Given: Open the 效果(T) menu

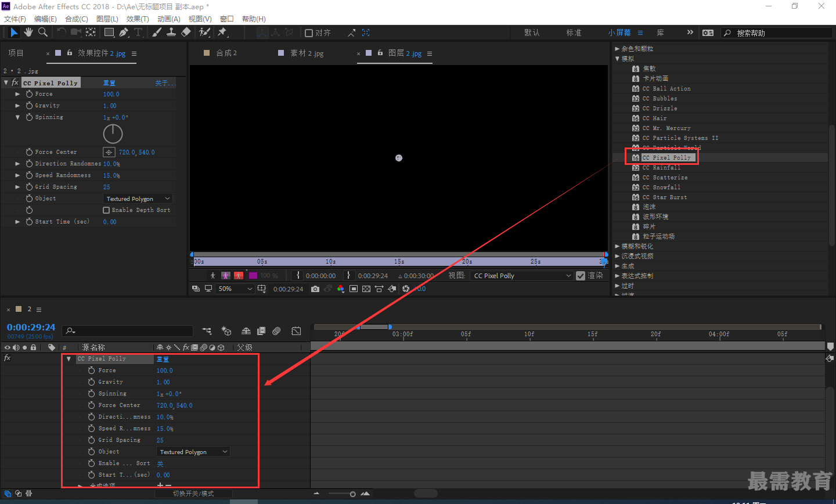Looking at the screenshot, I should tap(138, 19).
